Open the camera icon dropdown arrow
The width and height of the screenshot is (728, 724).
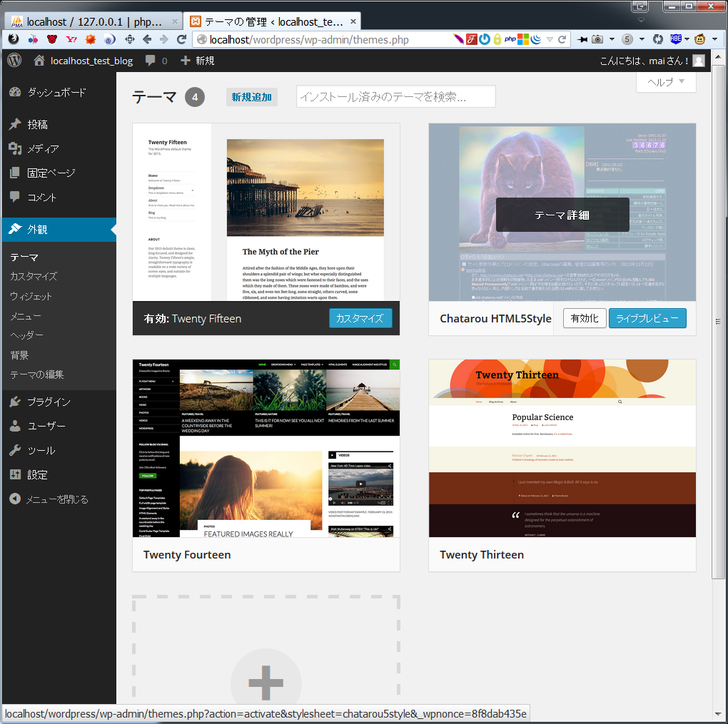612,39
